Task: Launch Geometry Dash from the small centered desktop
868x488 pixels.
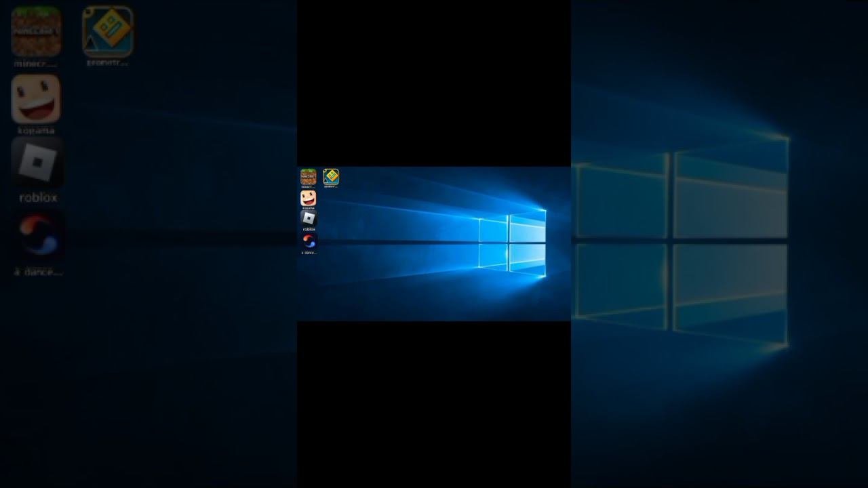Action: tap(330, 177)
